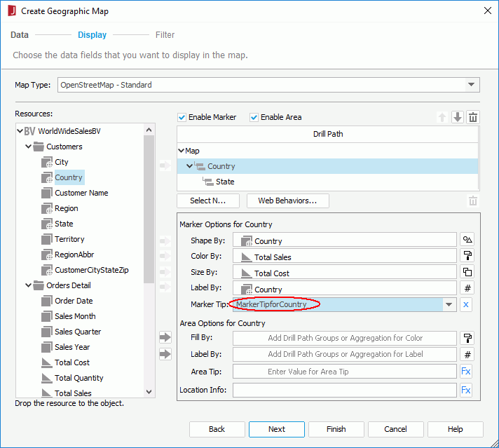Image resolution: width=499 pixels, height=448 pixels.
Task: Collapse the Map node in Drill Path
Action: pyautogui.click(x=181, y=151)
